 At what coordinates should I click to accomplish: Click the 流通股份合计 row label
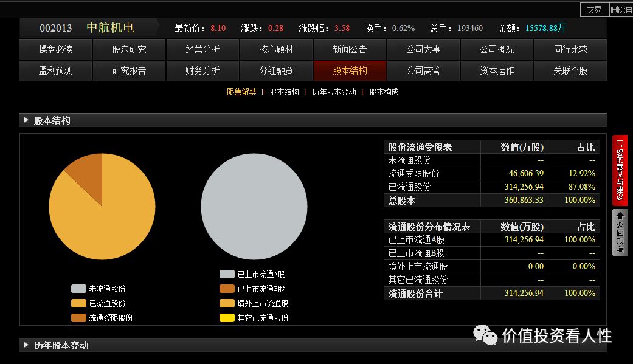(x=415, y=294)
